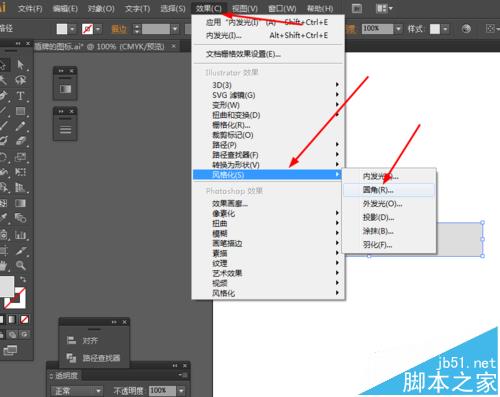This screenshot has height=397, width=500.
Task: Enable Draw Behind mode
Action: [12, 334]
